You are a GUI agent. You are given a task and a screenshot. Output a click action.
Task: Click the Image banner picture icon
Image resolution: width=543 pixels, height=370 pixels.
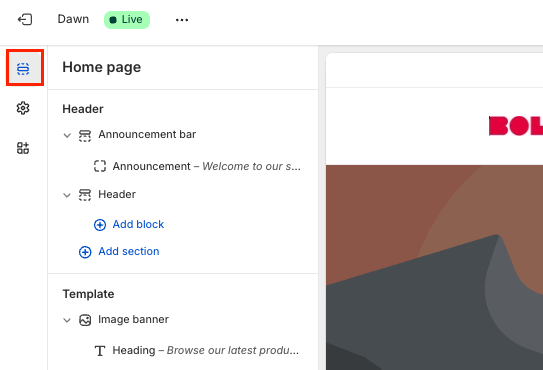[x=85, y=320]
